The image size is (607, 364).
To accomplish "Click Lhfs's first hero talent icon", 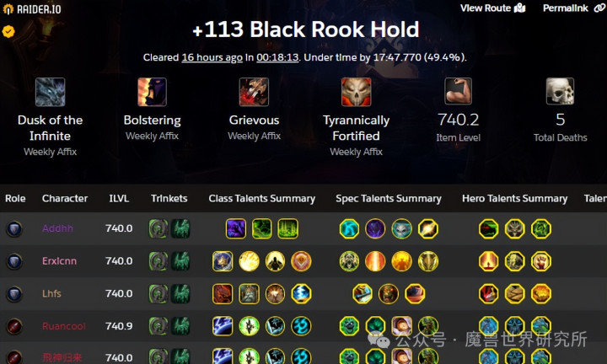I will (x=488, y=293).
